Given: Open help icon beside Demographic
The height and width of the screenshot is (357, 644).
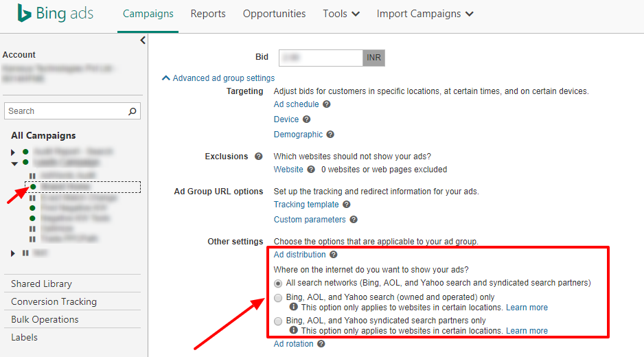Looking at the screenshot, I should tap(330, 135).
